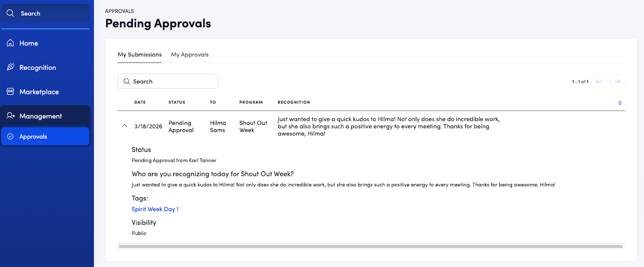
Task: Click the Home house icon
Action: 10,43
